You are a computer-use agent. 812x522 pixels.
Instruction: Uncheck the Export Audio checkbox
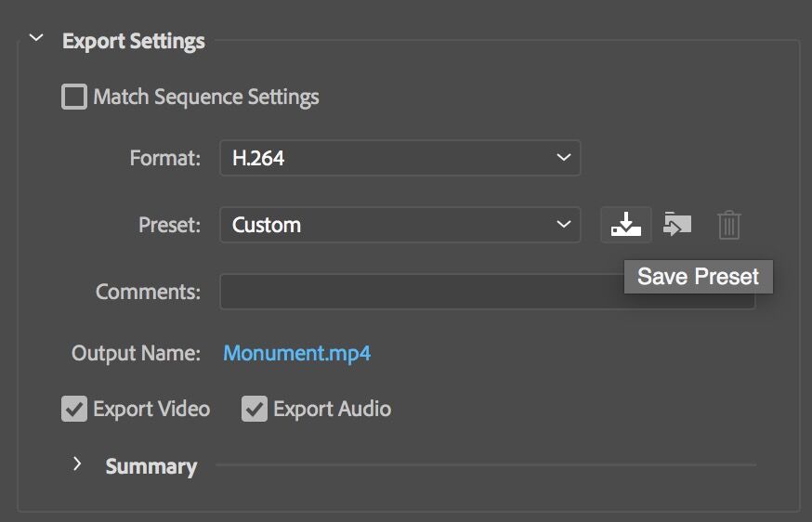coord(255,409)
